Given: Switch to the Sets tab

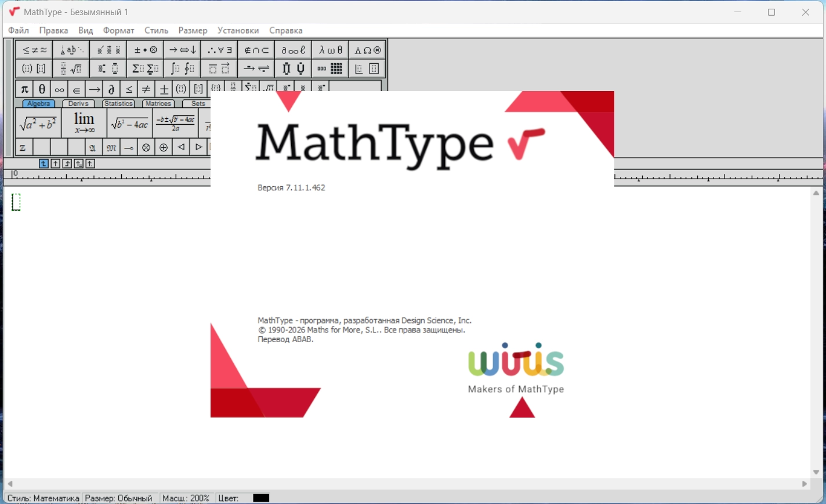Looking at the screenshot, I should [197, 104].
